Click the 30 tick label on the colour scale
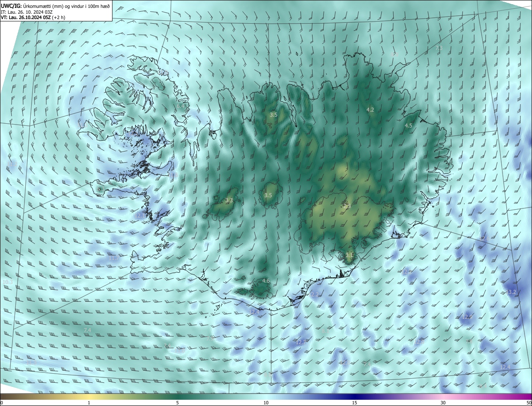This screenshot has width=532, height=406. 443,403
